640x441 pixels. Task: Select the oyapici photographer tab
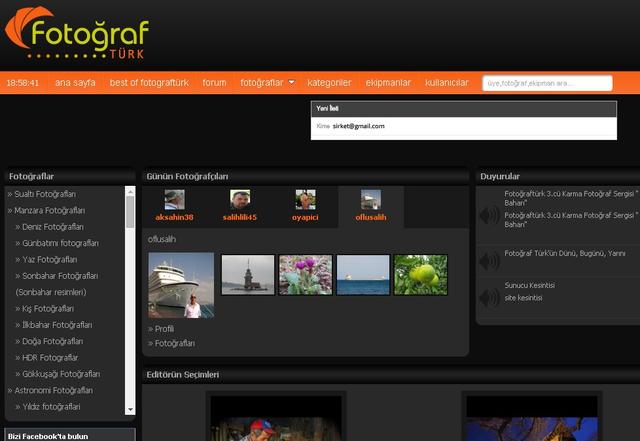pyautogui.click(x=305, y=207)
